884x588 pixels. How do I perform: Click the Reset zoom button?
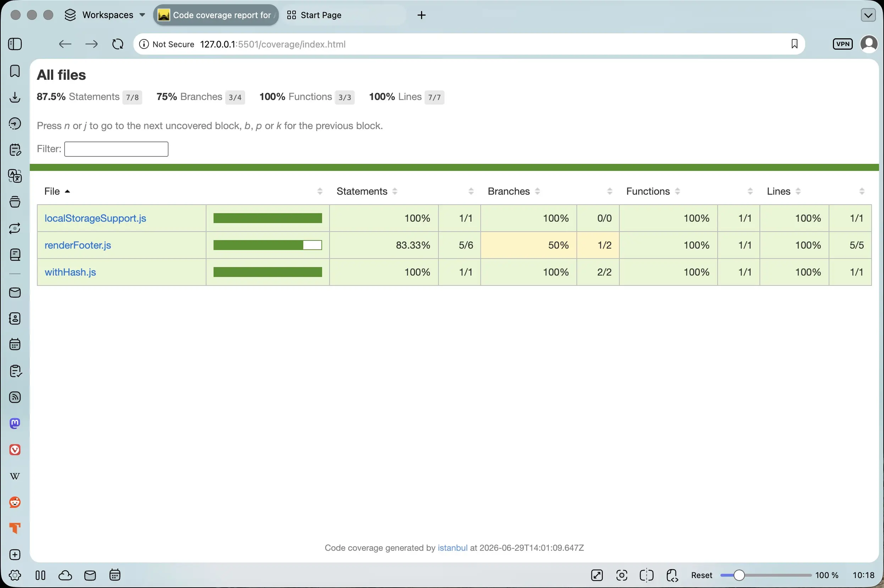(701, 575)
